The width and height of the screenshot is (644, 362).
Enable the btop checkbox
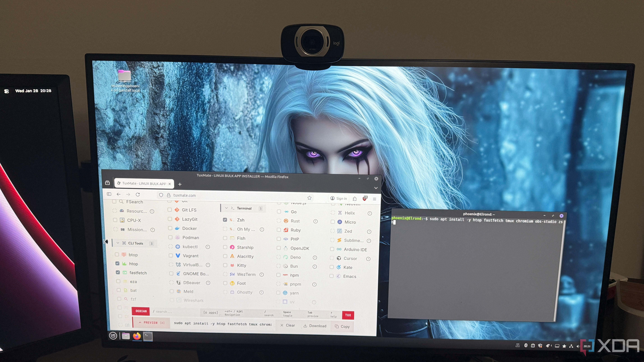[117, 254]
